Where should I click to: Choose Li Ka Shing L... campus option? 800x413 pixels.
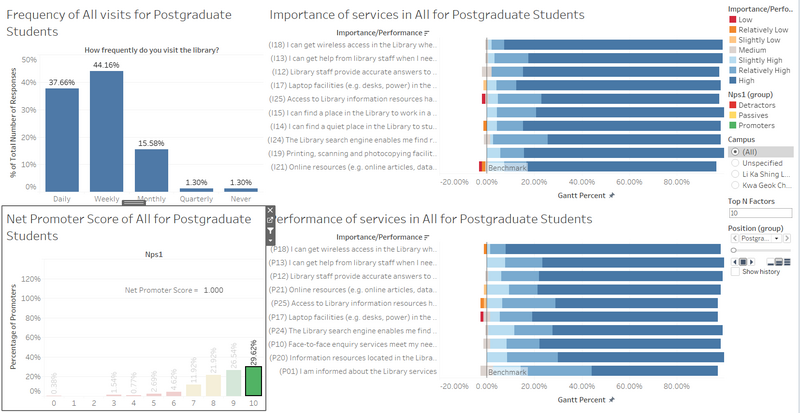pyautogui.click(x=735, y=174)
